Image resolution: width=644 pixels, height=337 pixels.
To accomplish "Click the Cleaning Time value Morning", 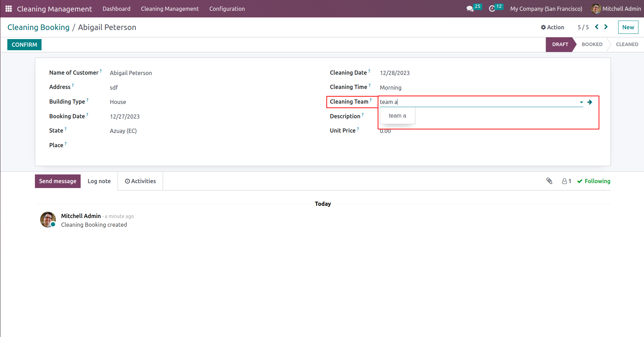I will 391,88.
